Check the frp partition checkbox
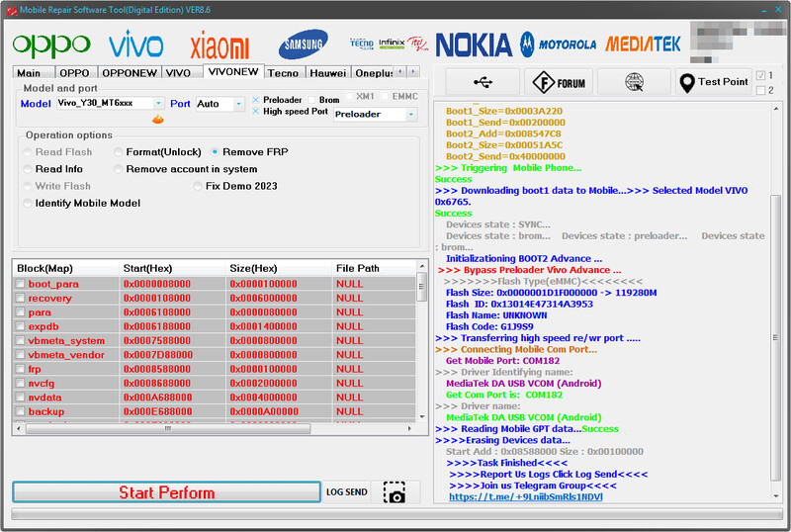Viewport: 791px width, 532px height. click(20, 369)
